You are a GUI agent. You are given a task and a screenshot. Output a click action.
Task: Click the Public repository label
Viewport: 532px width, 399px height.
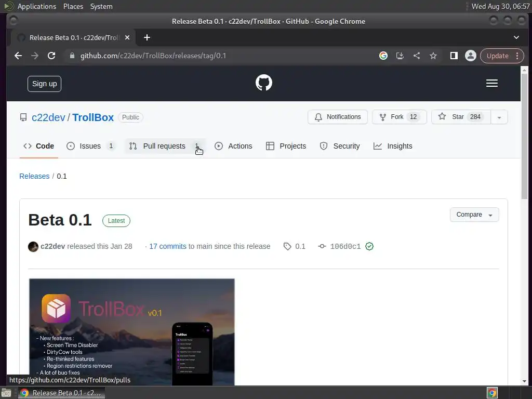point(130,117)
